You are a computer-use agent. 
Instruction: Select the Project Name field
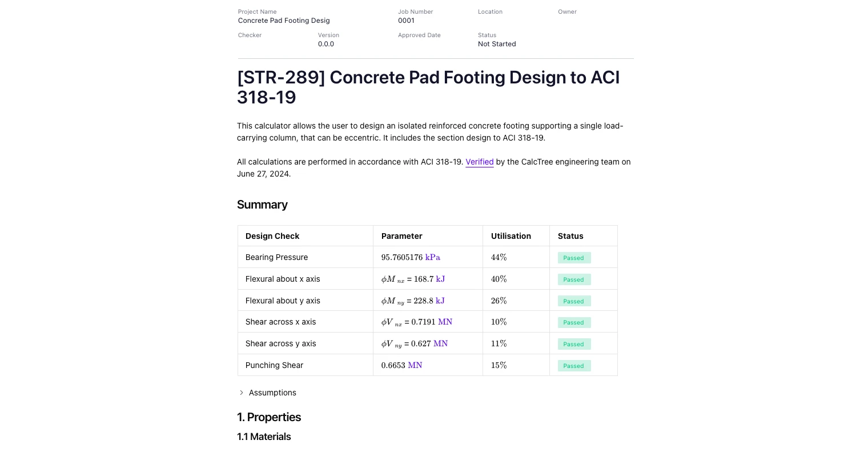(284, 21)
